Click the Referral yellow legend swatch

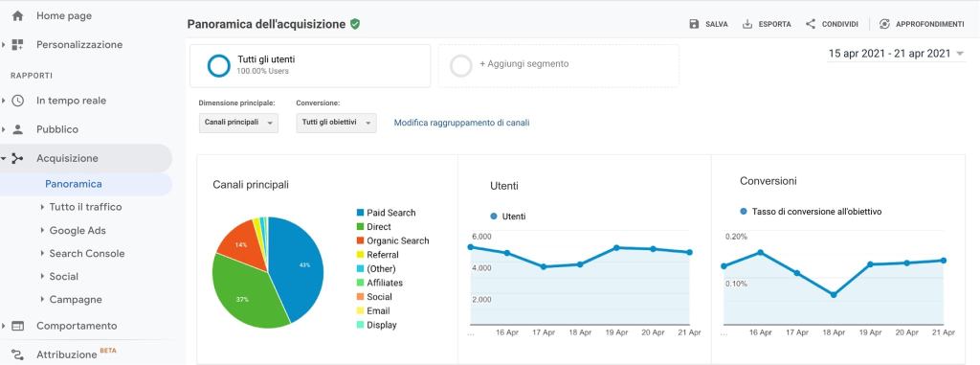360,255
